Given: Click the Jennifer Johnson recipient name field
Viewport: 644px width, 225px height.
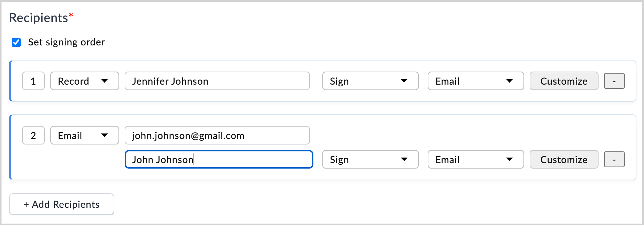Looking at the screenshot, I should tap(217, 81).
